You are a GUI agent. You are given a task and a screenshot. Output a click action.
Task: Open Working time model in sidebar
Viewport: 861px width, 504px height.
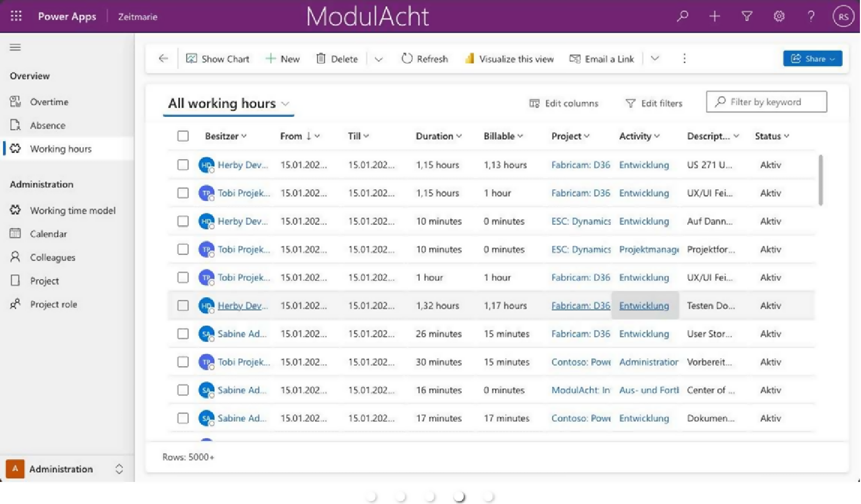tap(72, 210)
